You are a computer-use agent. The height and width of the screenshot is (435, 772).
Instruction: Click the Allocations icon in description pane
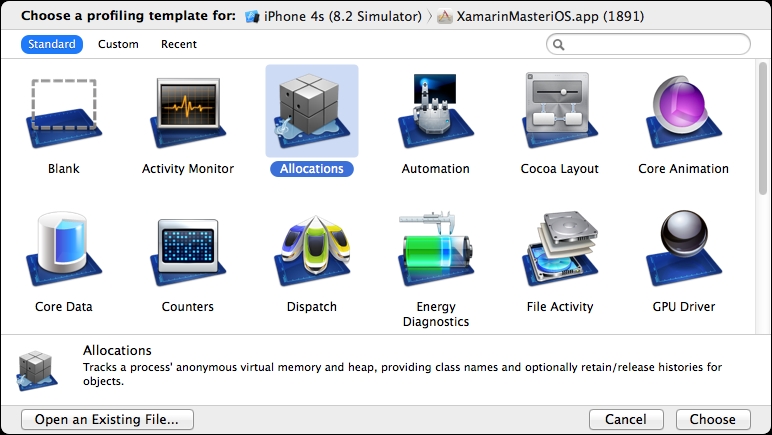pyautogui.click(x=36, y=370)
